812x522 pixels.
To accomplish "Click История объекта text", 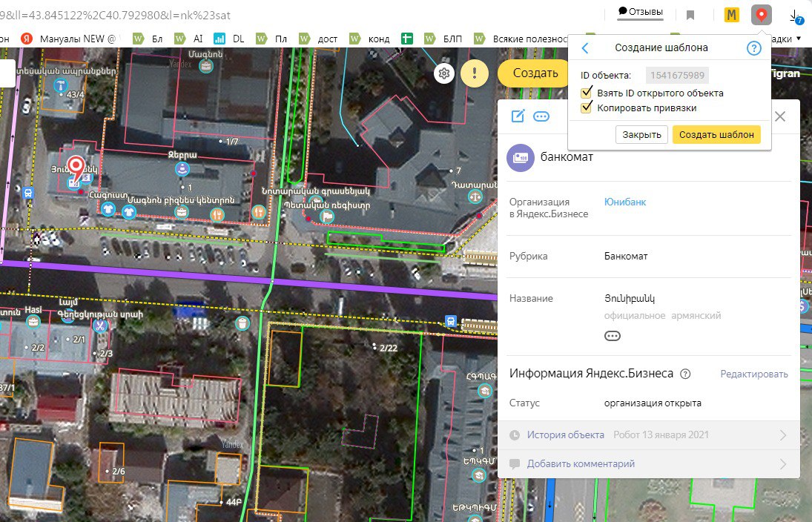I will (566, 435).
